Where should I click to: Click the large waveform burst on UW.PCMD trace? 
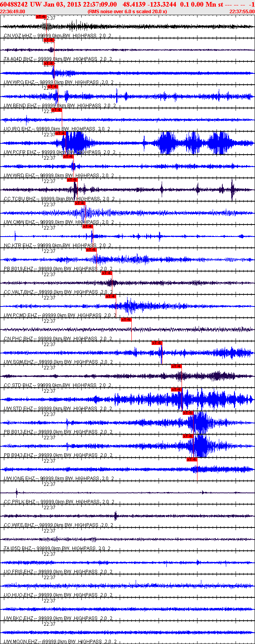click(130, 306)
